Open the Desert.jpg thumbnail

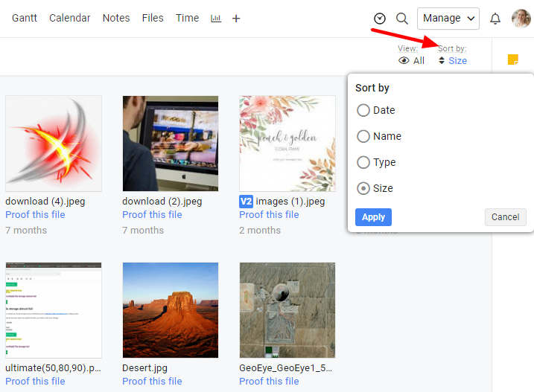[x=171, y=310]
